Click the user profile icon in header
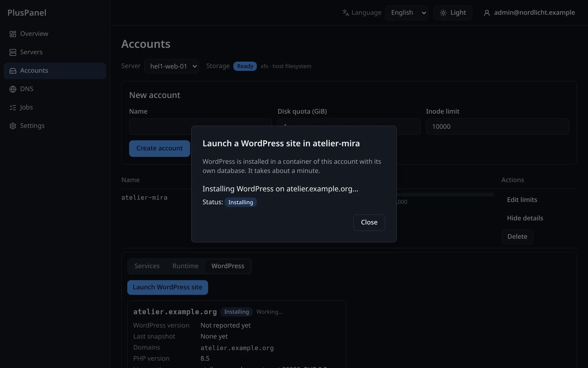The image size is (588, 368). 487,13
